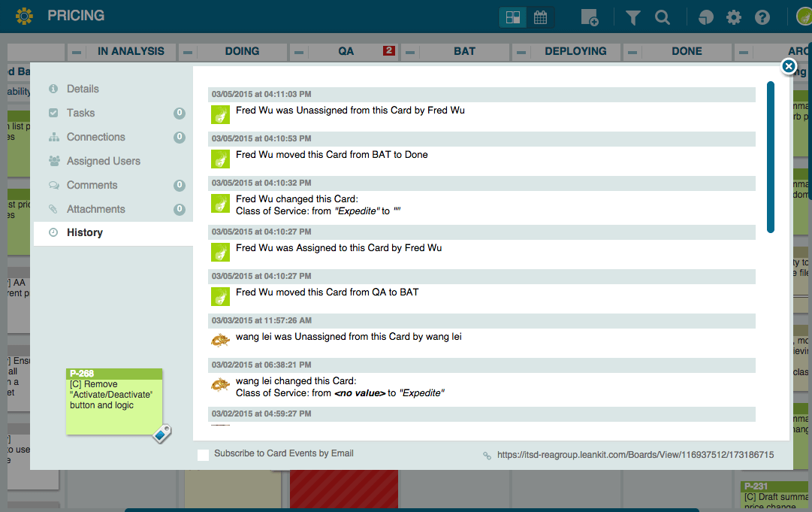Image resolution: width=812 pixels, height=512 pixels.
Task: Click the P-268 card thumbnail
Action: click(114, 401)
